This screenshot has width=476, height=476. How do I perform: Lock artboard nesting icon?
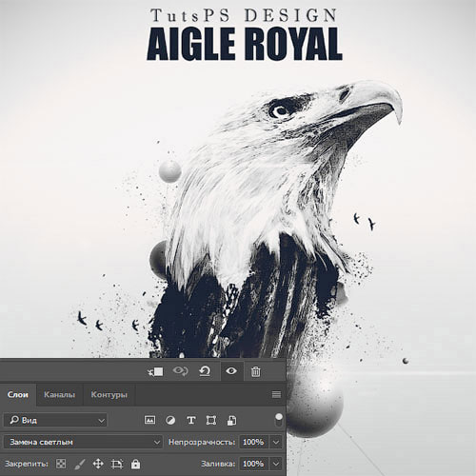click(x=117, y=464)
